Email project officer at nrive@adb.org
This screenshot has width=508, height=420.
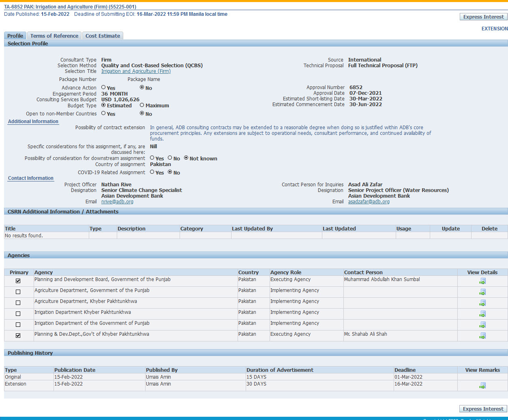117,202
